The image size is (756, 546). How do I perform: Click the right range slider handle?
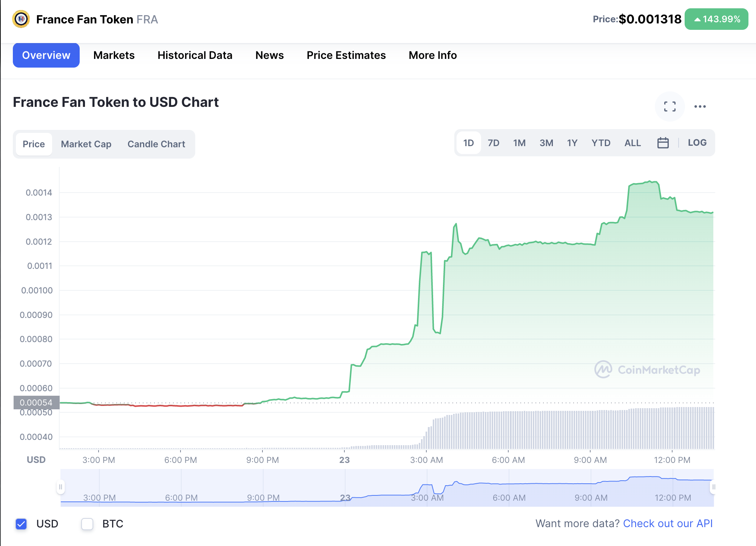pyautogui.click(x=713, y=487)
